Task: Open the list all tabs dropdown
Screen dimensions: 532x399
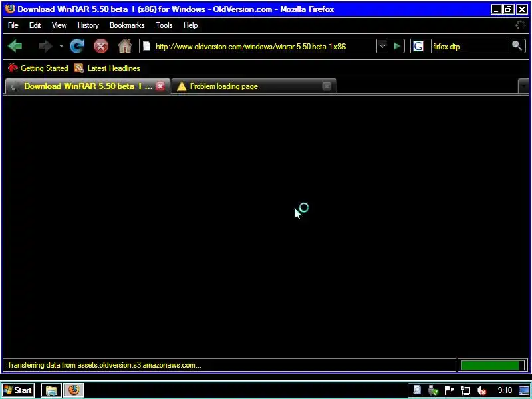Action: 523,86
